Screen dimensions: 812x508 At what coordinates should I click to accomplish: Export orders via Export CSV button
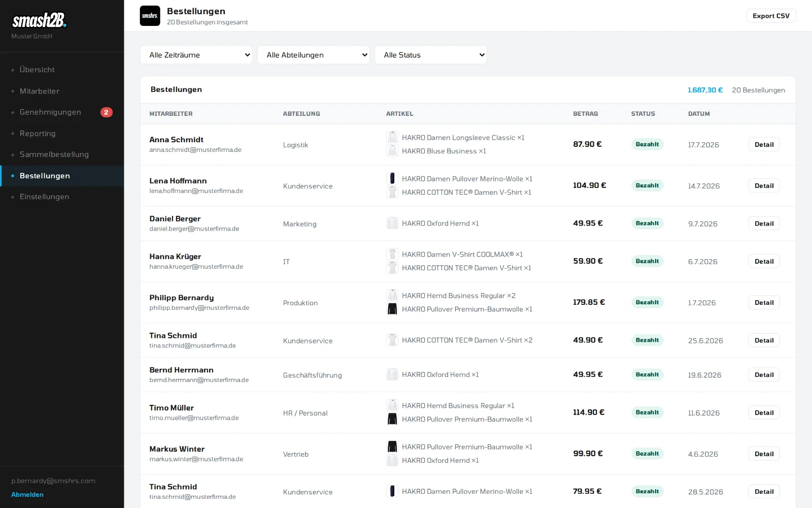pos(771,16)
